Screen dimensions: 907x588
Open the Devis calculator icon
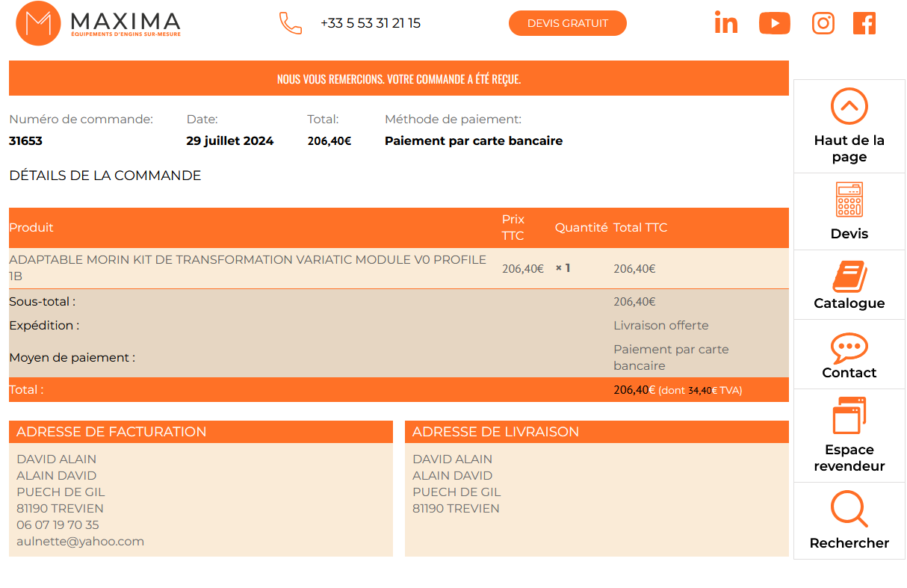(849, 199)
